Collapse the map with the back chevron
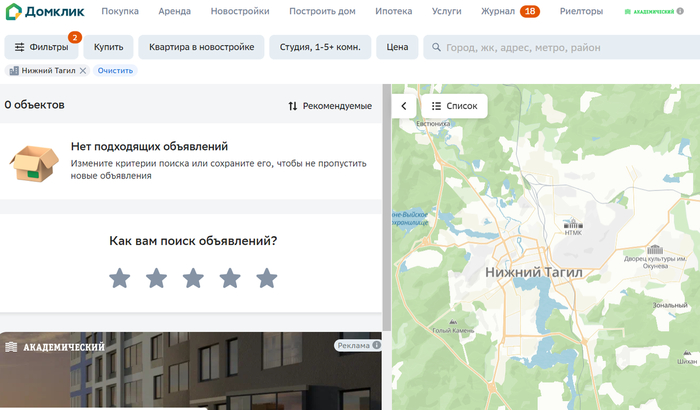This screenshot has height=410, width=700. (x=404, y=106)
